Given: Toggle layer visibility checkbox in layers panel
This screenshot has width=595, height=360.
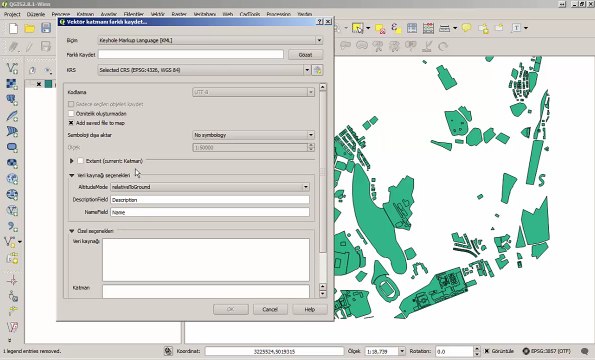Looking at the screenshot, I should point(39,84).
